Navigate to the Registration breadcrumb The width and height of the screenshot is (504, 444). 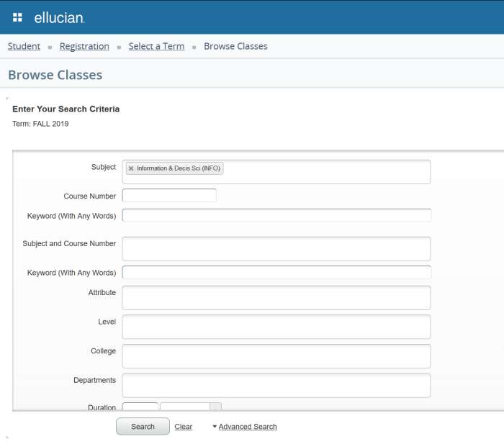[x=84, y=46]
